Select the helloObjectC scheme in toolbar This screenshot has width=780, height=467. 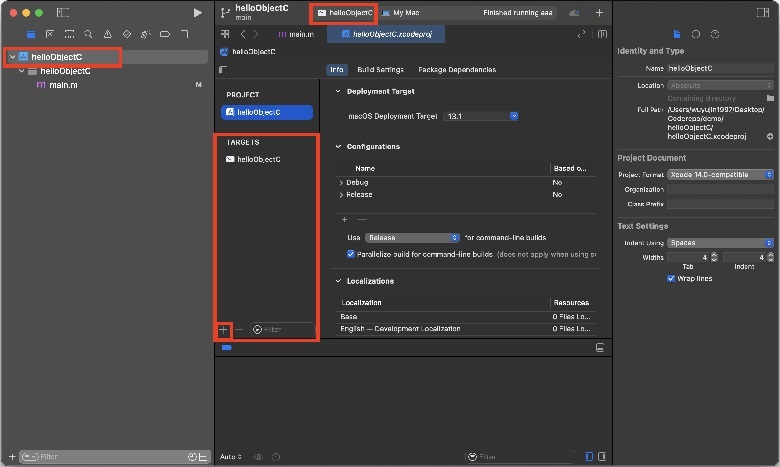pyautogui.click(x=345, y=13)
